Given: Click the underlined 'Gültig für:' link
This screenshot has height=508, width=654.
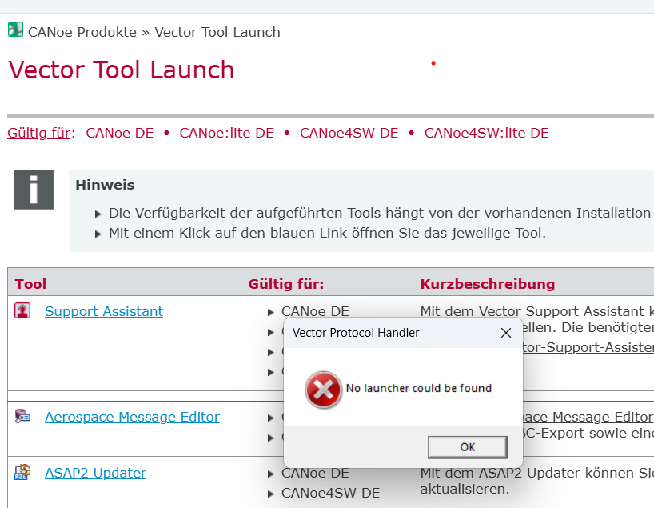Looking at the screenshot, I should tap(40, 133).
